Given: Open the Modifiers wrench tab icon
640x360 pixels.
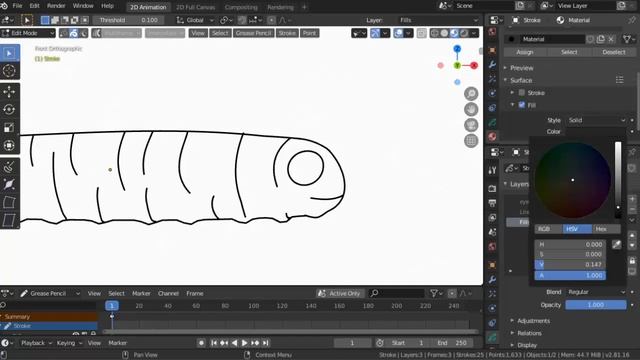Looking at the screenshot, I should point(492,64).
